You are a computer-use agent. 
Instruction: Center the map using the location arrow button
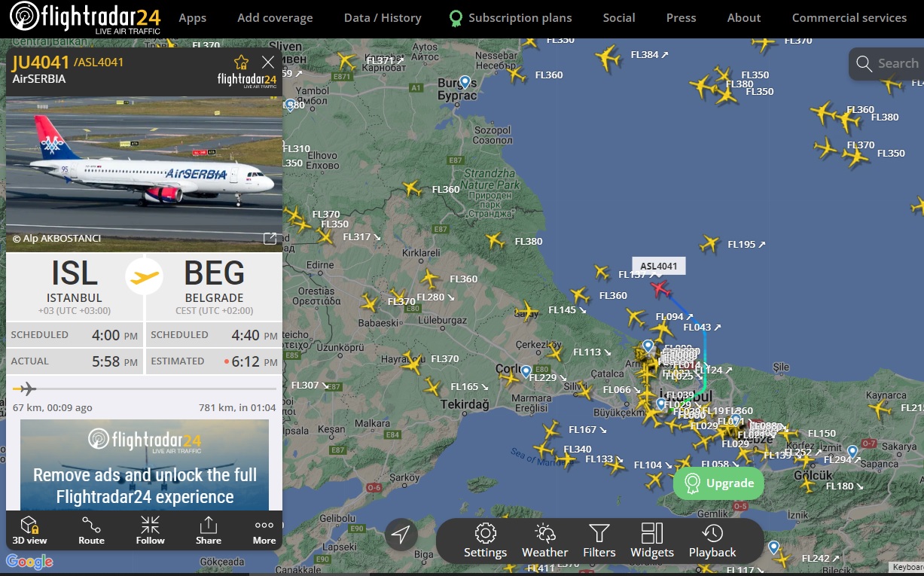pyautogui.click(x=401, y=535)
